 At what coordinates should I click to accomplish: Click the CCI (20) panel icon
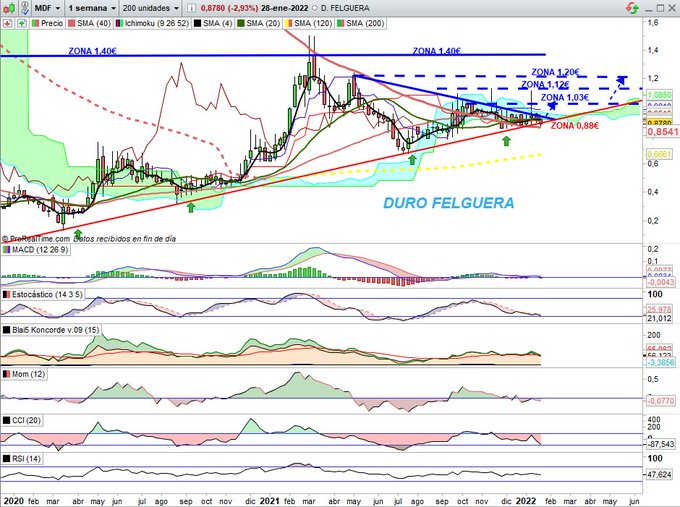[x=6, y=420]
